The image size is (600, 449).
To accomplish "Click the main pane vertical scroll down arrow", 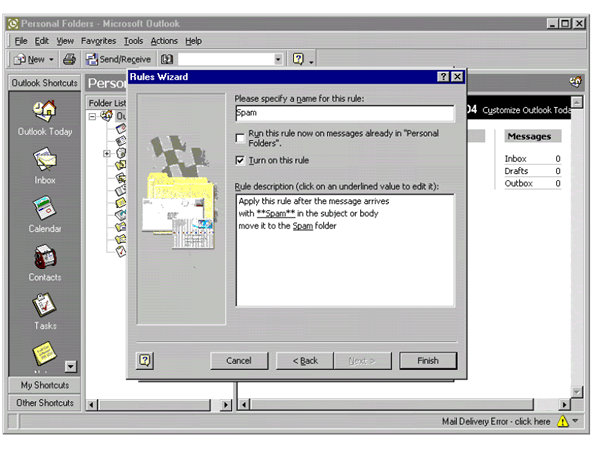I will click(577, 392).
